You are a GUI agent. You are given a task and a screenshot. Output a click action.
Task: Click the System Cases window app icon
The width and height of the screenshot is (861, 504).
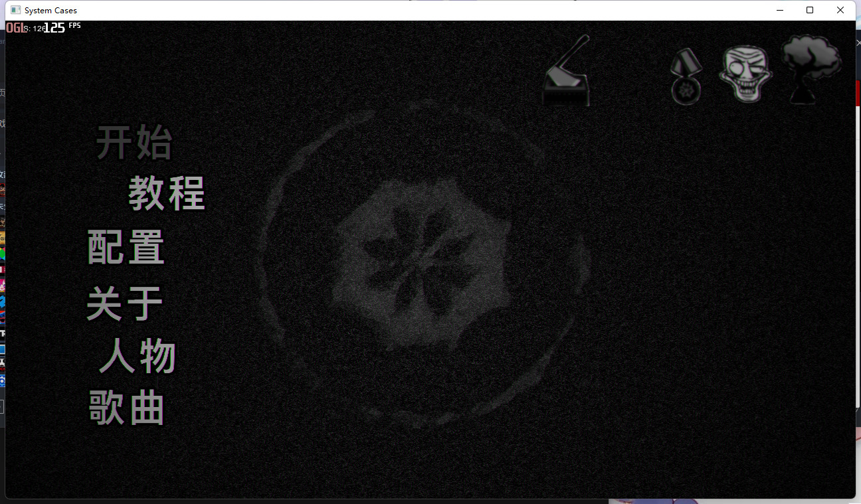coord(15,10)
